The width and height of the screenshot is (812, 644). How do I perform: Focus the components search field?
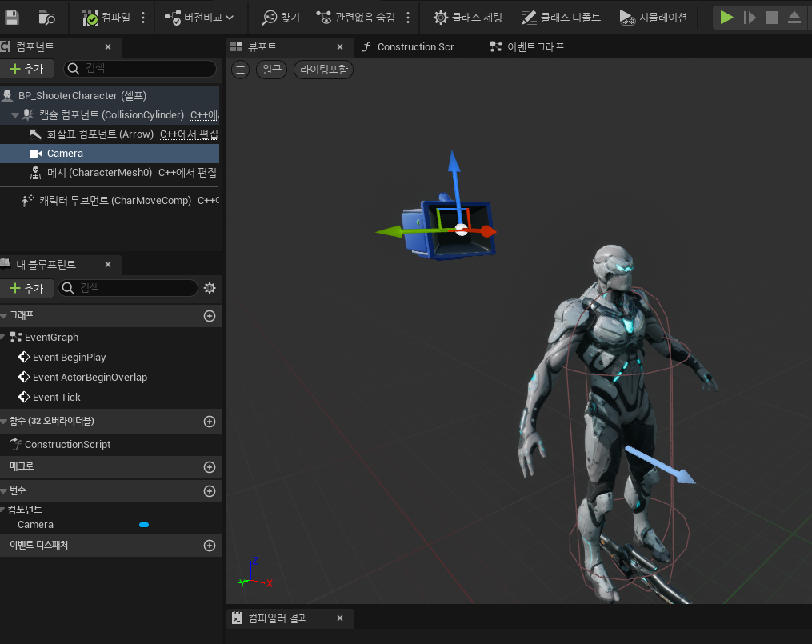coord(140,68)
